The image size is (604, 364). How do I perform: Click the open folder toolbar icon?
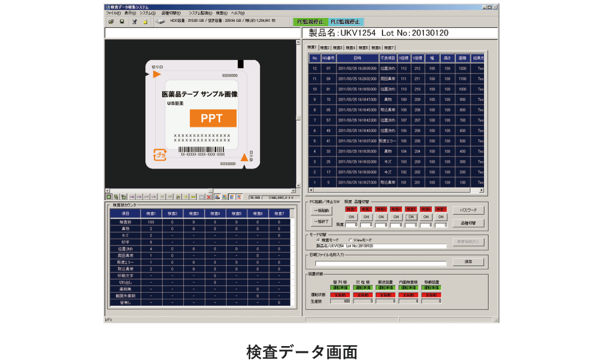click(x=111, y=21)
